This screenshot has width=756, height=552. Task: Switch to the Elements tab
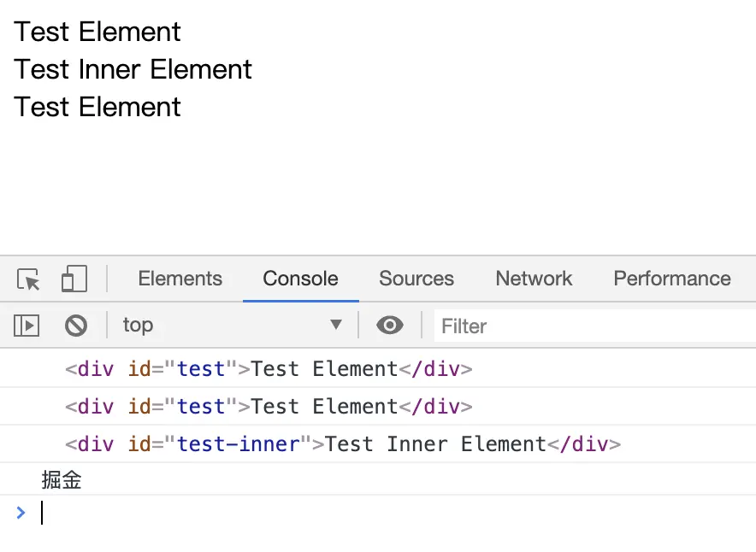point(180,279)
